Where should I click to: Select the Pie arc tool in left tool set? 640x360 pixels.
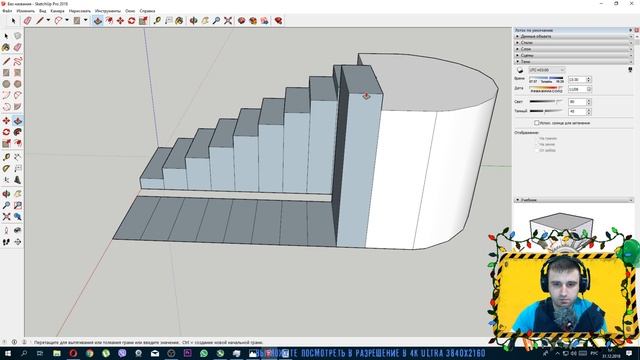[18, 107]
